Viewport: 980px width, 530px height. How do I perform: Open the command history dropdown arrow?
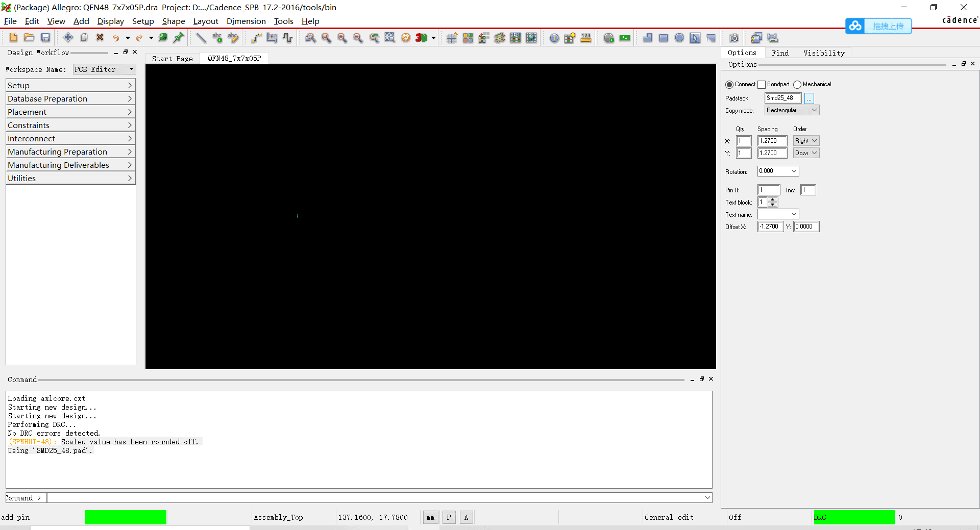(707, 498)
